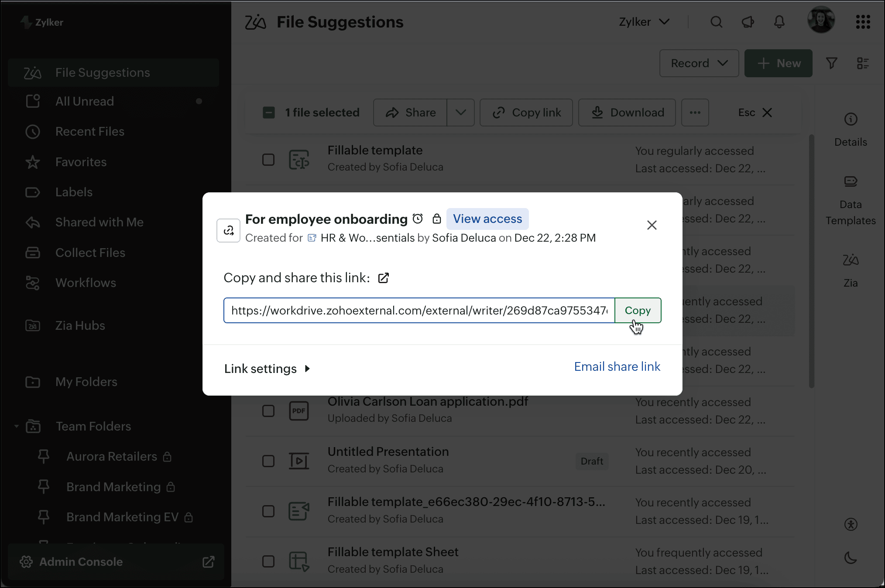Go to Shared with Me

pos(99,222)
